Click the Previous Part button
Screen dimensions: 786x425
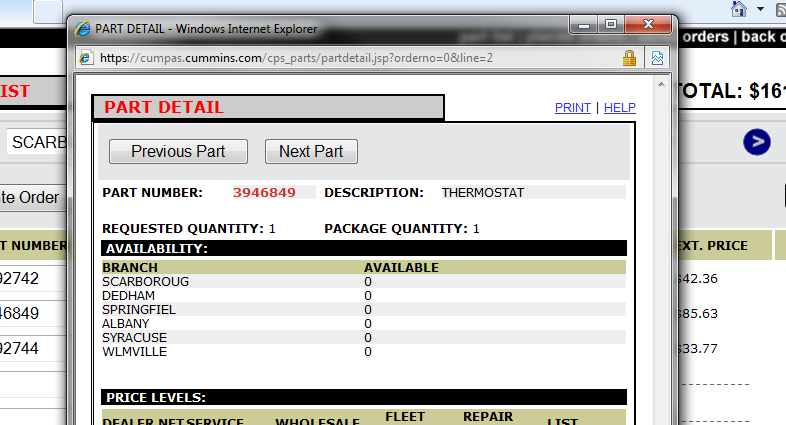coord(178,151)
